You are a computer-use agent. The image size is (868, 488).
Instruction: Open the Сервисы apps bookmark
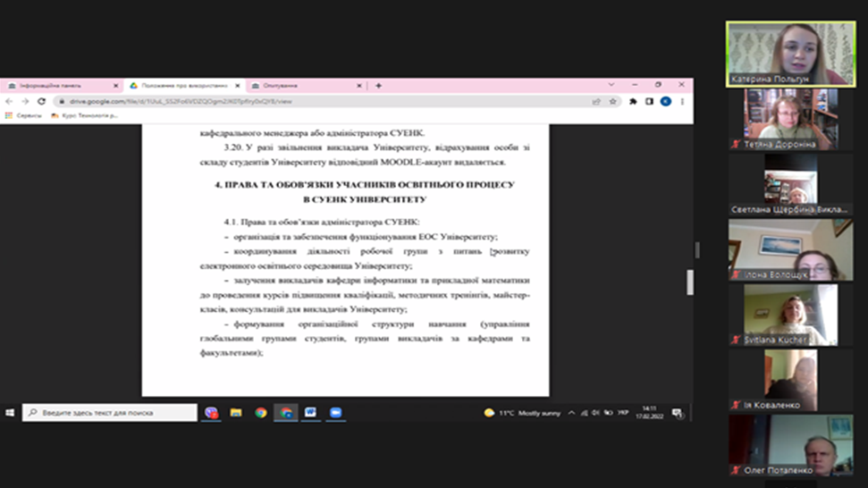click(x=23, y=115)
